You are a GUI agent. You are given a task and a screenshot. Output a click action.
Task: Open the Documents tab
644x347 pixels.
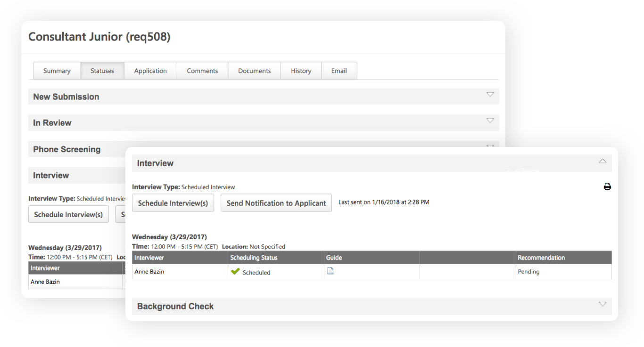point(254,71)
